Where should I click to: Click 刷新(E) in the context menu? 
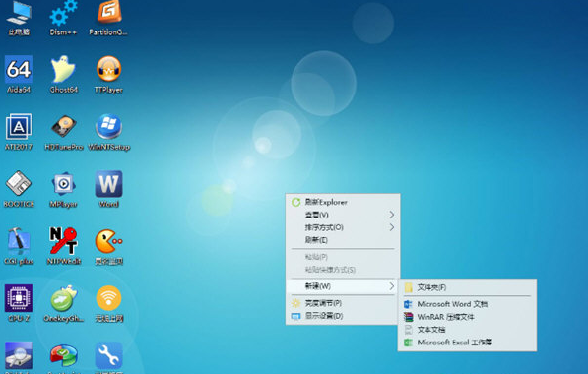pos(343,240)
